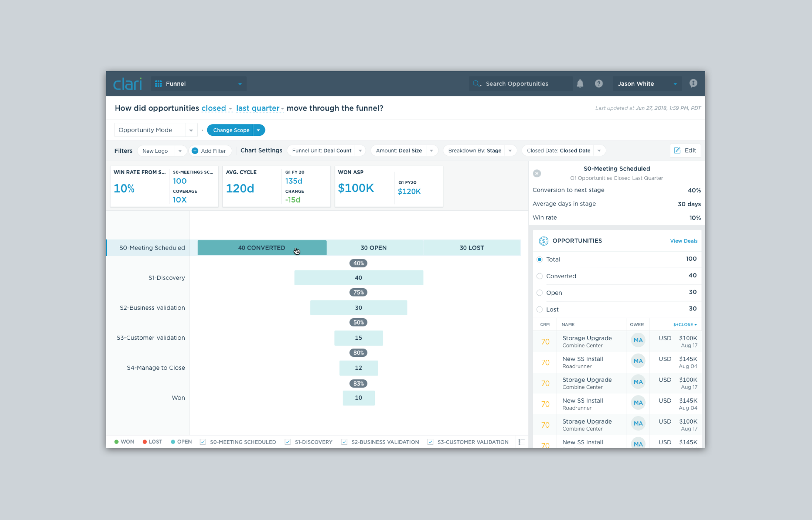This screenshot has width=812, height=520.
Task: Select the Lost radio button
Action: point(539,309)
